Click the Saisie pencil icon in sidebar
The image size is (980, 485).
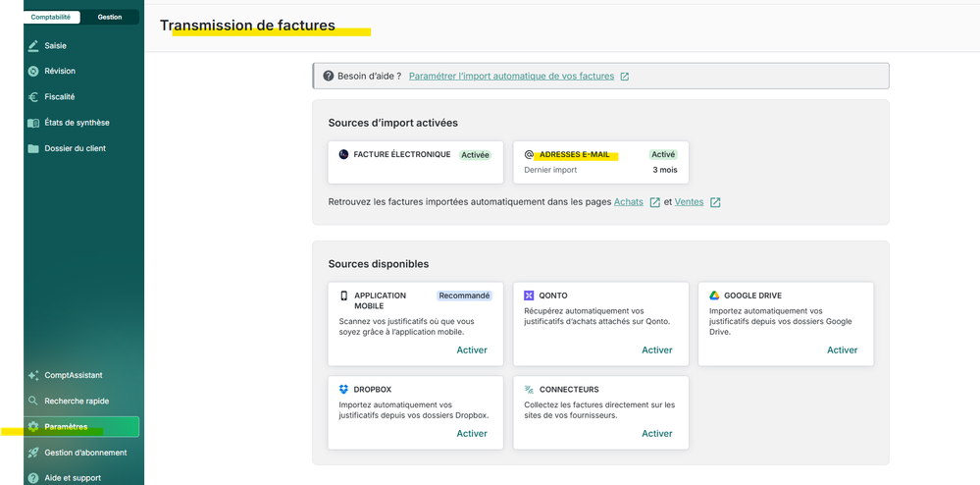pos(33,45)
